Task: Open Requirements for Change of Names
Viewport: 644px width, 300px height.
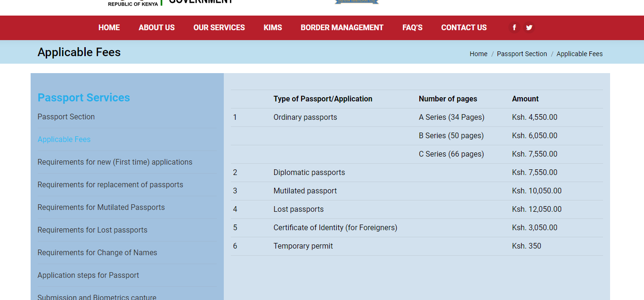Action: (98, 252)
